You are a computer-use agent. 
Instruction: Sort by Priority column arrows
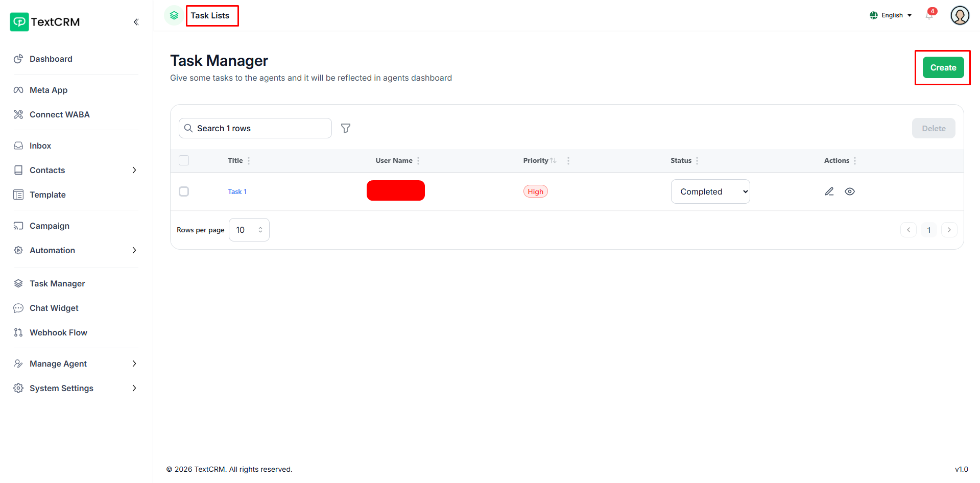[x=553, y=160]
